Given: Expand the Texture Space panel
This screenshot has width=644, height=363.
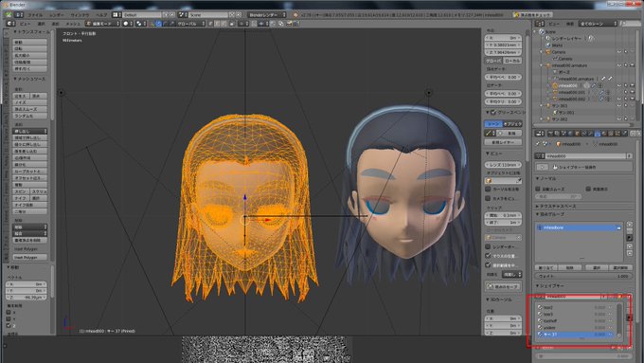Looking at the screenshot, I should pyautogui.click(x=537, y=207).
